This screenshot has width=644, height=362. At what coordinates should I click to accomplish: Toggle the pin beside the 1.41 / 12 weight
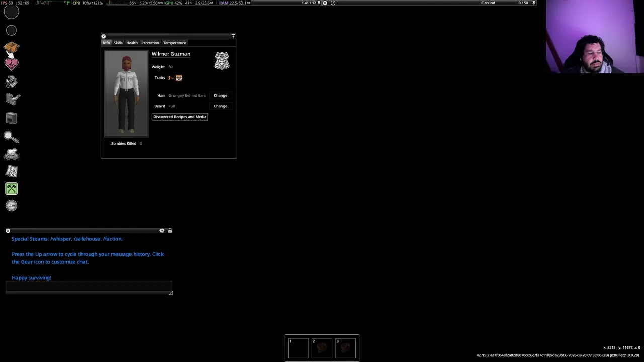tap(319, 3)
